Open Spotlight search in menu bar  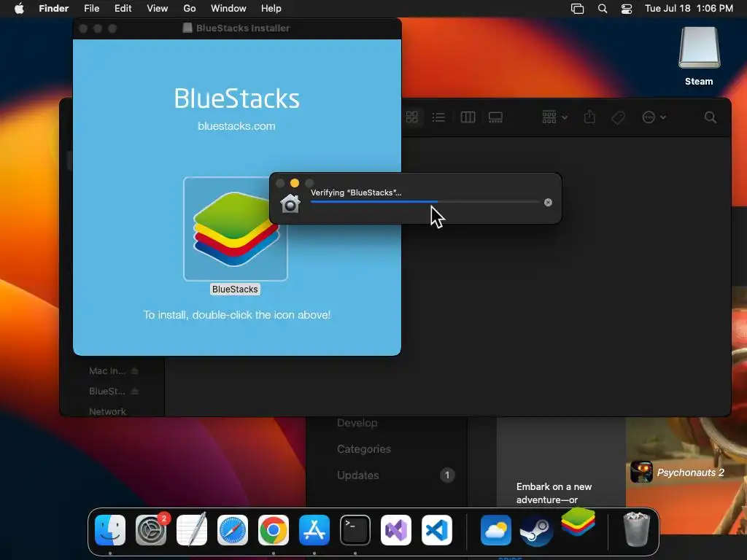pyautogui.click(x=602, y=9)
